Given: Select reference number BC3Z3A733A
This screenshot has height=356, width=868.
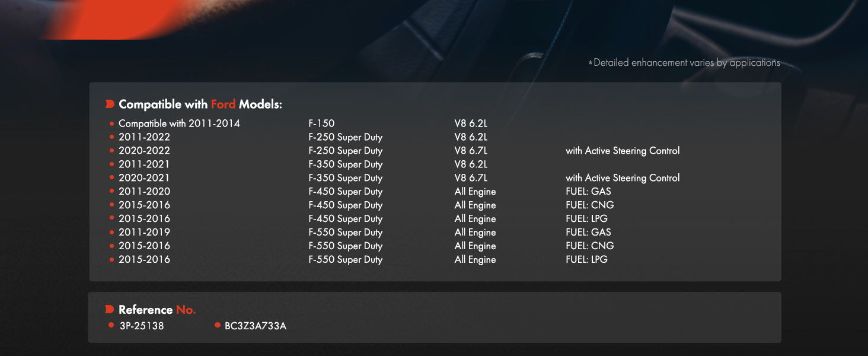Looking at the screenshot, I should [256, 326].
